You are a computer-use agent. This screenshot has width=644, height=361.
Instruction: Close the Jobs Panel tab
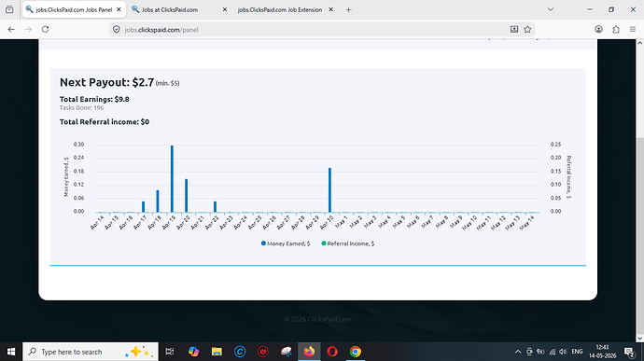point(119,9)
